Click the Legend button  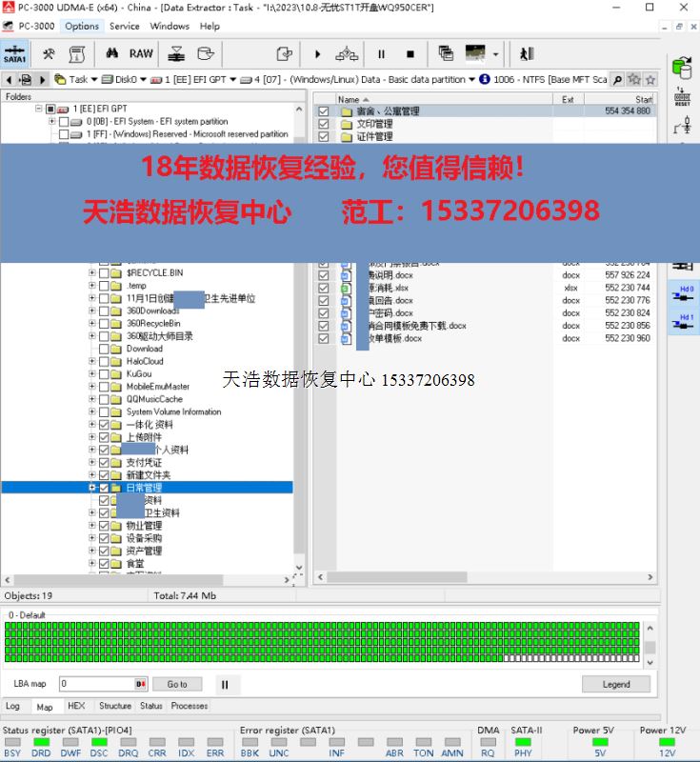point(615,684)
